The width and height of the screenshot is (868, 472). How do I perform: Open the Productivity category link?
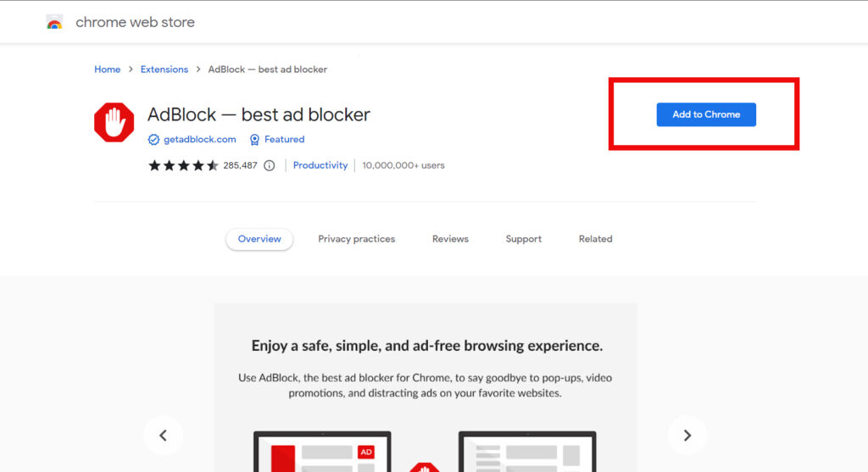[320, 165]
